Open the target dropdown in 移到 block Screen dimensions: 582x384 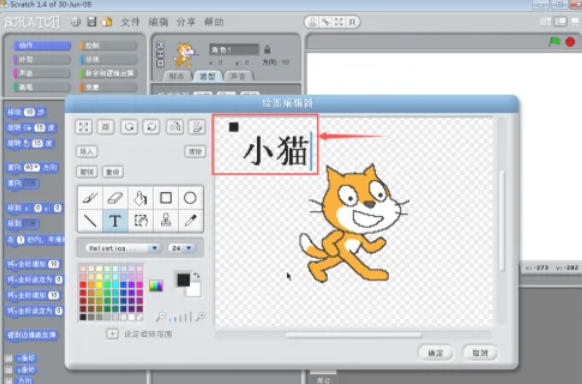pyautogui.click(x=30, y=223)
